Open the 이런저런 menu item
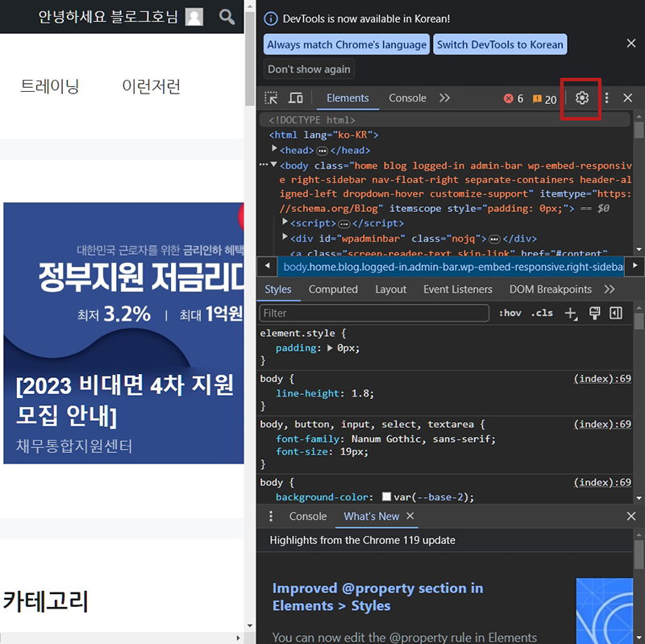645x644 pixels. pos(152,86)
